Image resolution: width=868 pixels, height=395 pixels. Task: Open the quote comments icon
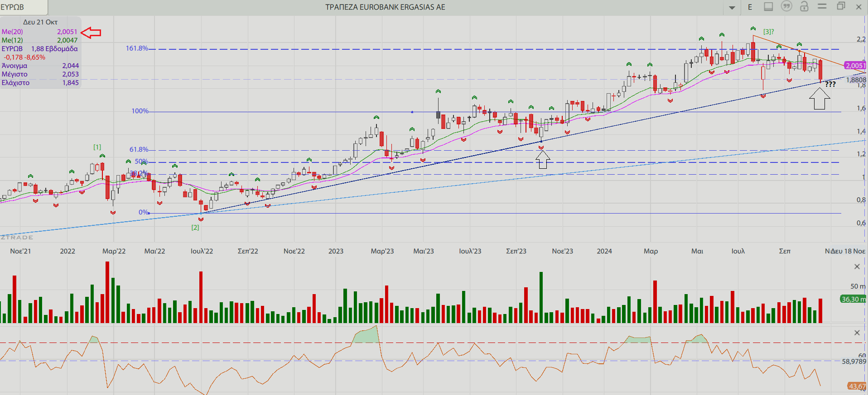pos(786,6)
